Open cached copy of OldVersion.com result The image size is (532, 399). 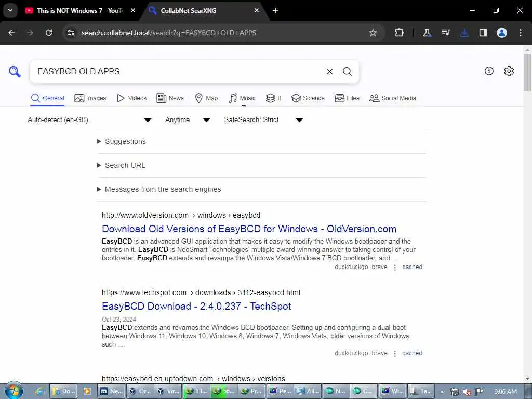point(412,267)
